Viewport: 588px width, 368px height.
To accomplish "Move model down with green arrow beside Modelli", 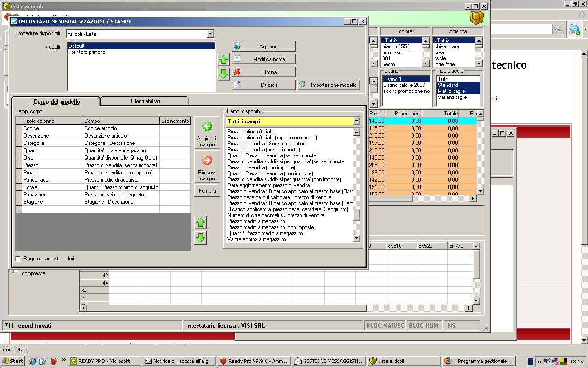I will [x=223, y=74].
